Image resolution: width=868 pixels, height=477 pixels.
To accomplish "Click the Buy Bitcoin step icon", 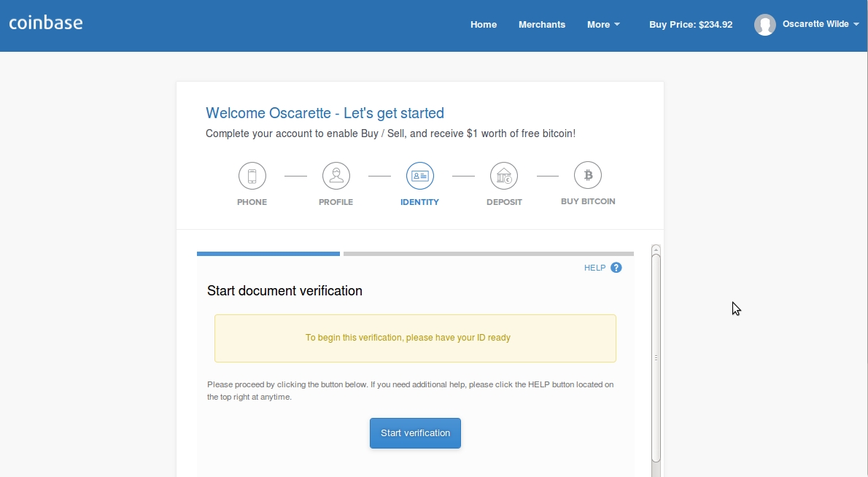I will tap(588, 176).
